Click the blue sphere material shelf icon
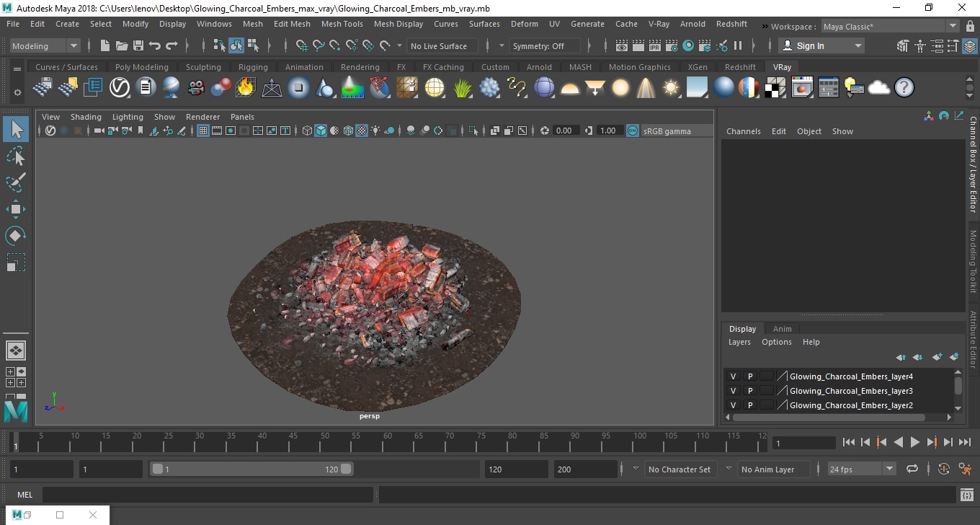This screenshot has height=525, width=980. (723, 88)
